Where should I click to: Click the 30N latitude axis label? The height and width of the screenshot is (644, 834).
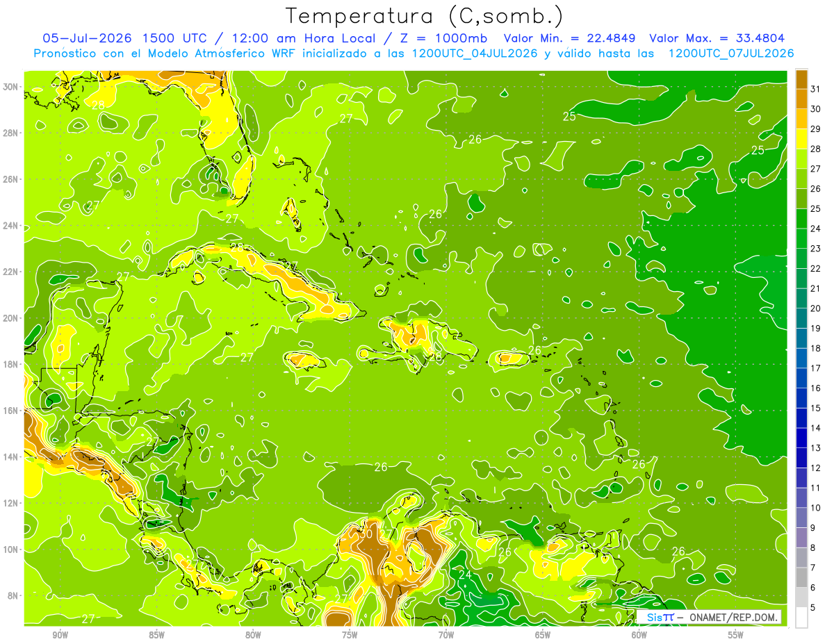tap(11, 86)
